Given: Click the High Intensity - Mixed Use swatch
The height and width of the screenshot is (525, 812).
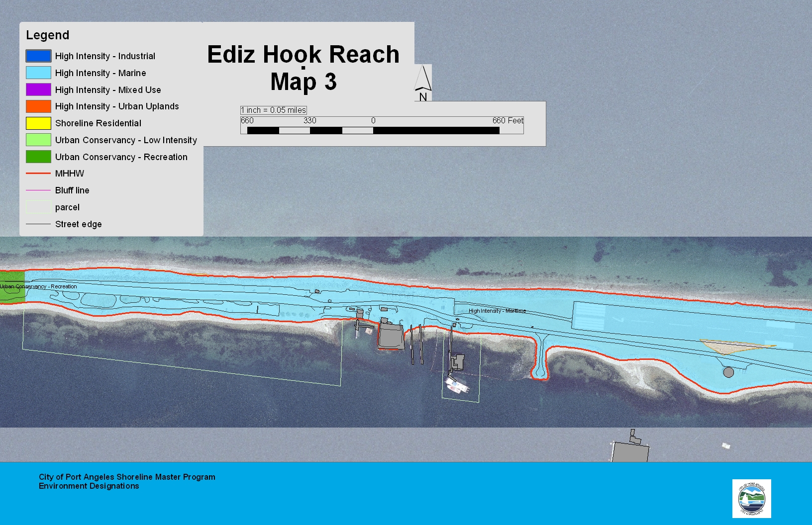Looking at the screenshot, I should (38, 90).
